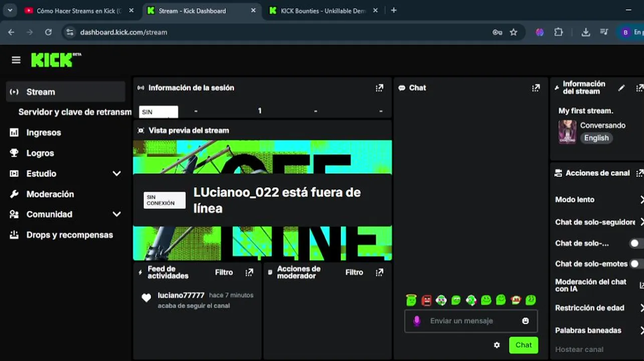Focus the Enviar un mensaje field
This screenshot has width=644, height=361.
pos(471,321)
